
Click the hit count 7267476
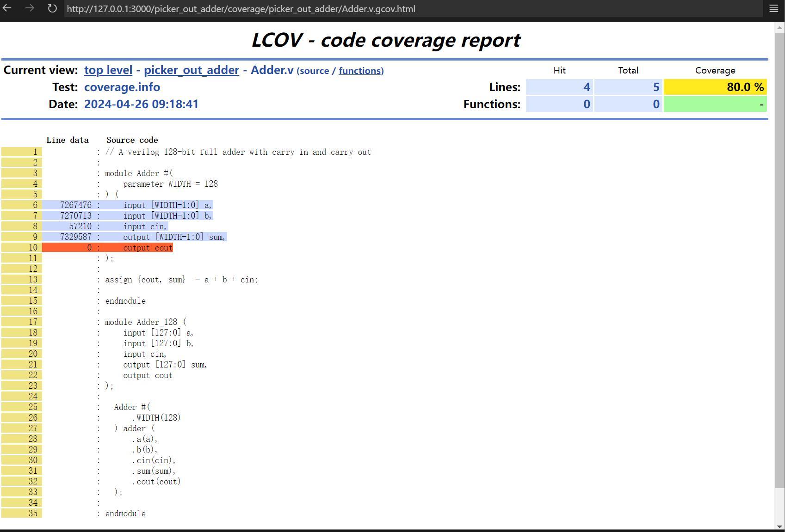pyautogui.click(x=76, y=205)
